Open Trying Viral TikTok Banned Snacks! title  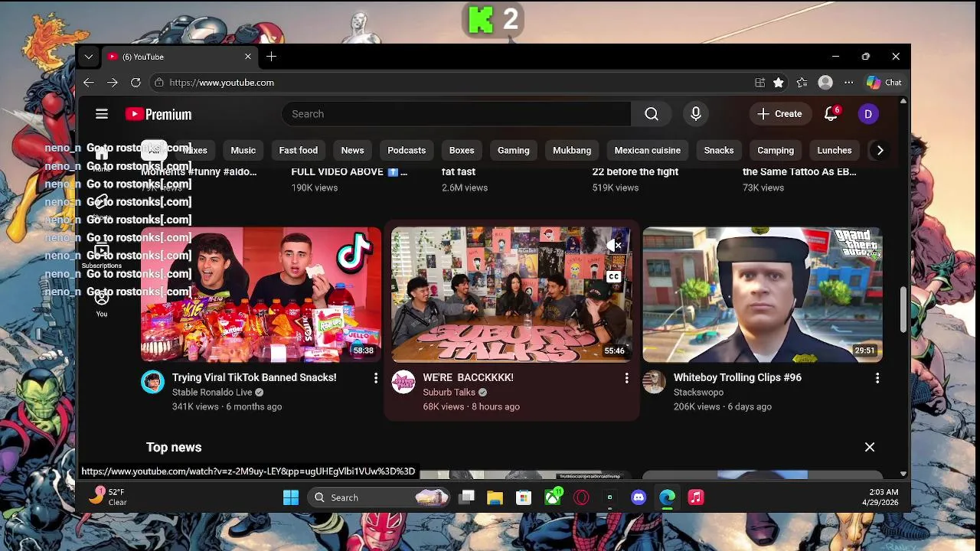[x=254, y=377]
